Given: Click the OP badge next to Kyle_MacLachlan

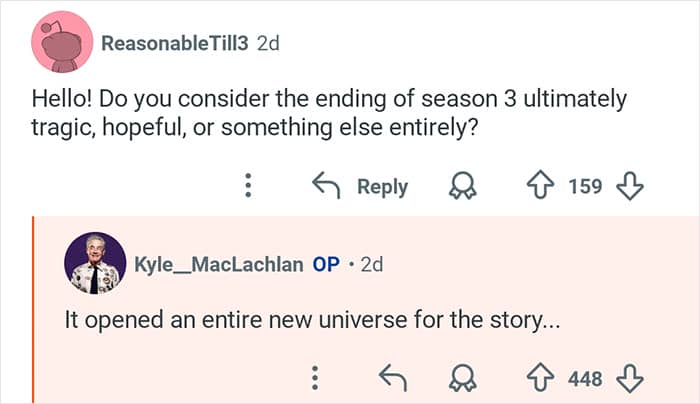Looking at the screenshot, I should click(x=326, y=264).
